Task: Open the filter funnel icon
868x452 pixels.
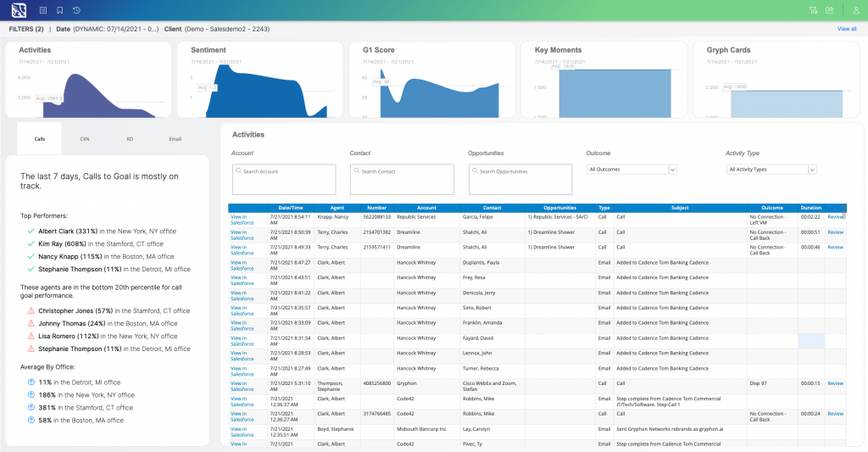Action: [x=813, y=10]
